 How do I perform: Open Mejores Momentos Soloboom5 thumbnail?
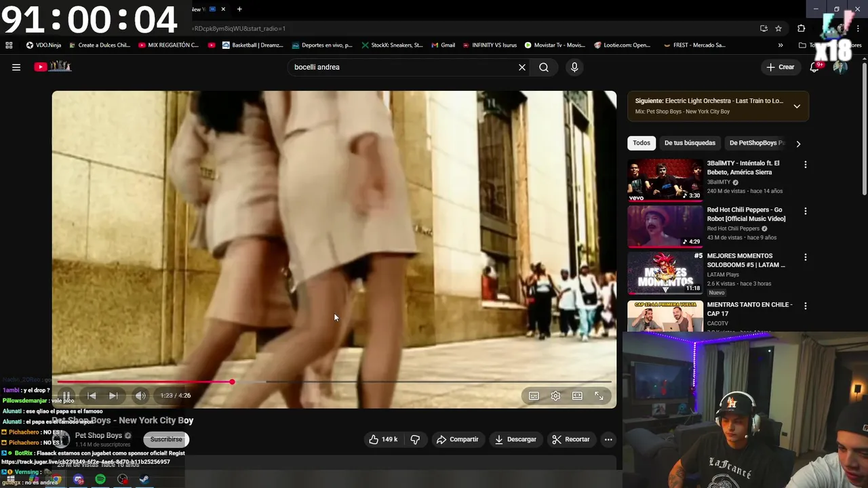(x=665, y=272)
